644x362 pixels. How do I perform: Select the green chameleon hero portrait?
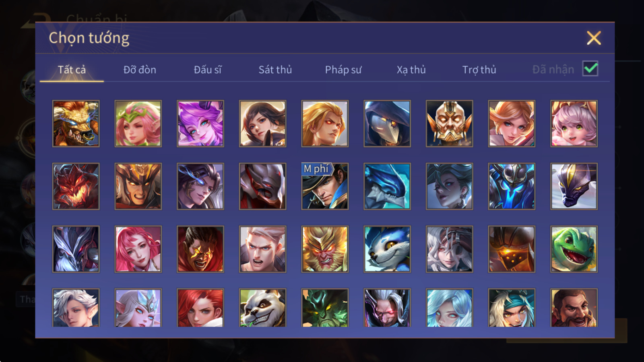(574, 249)
